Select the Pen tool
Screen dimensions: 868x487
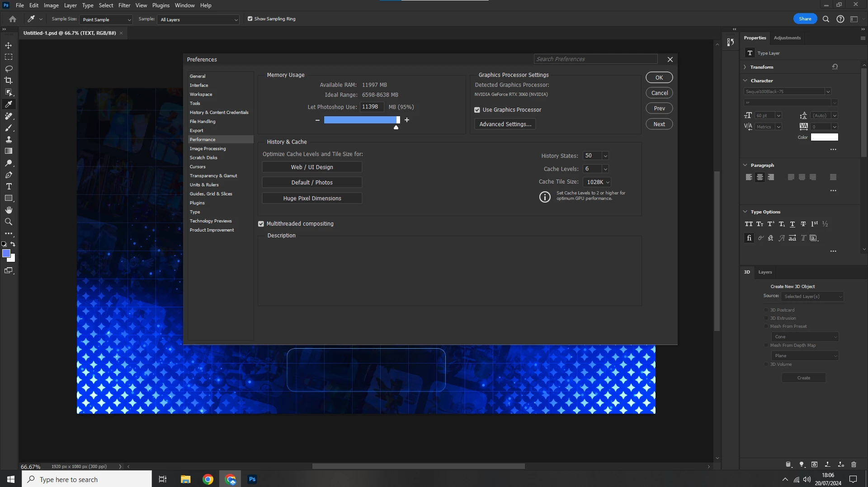[x=9, y=175]
